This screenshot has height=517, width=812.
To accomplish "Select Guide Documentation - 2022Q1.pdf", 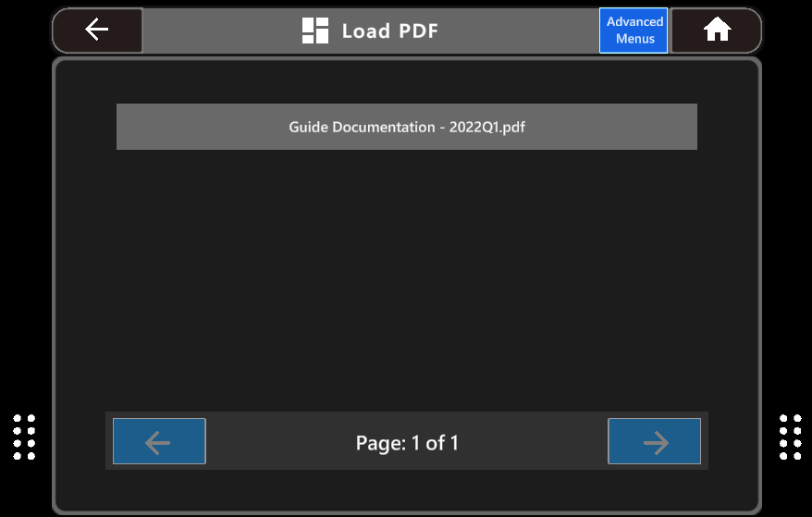I will pyautogui.click(x=406, y=127).
